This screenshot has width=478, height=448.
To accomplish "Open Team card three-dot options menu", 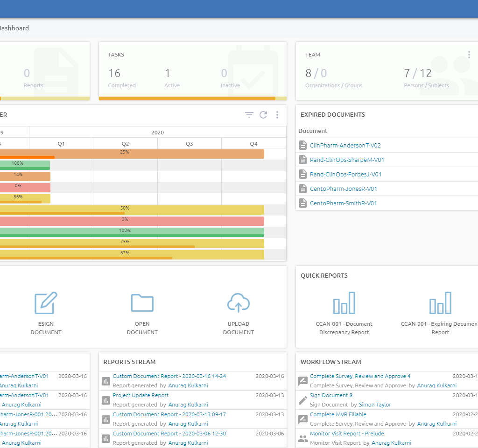I will click(469, 55).
